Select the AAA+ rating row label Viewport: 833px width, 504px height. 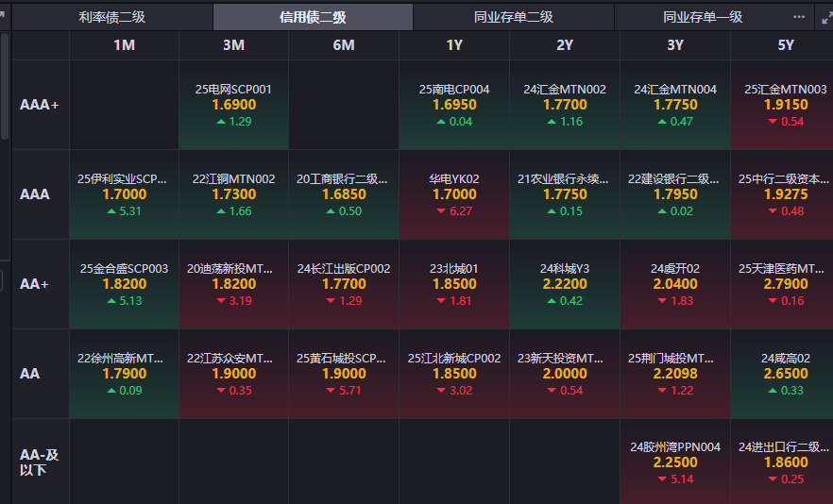tap(41, 105)
